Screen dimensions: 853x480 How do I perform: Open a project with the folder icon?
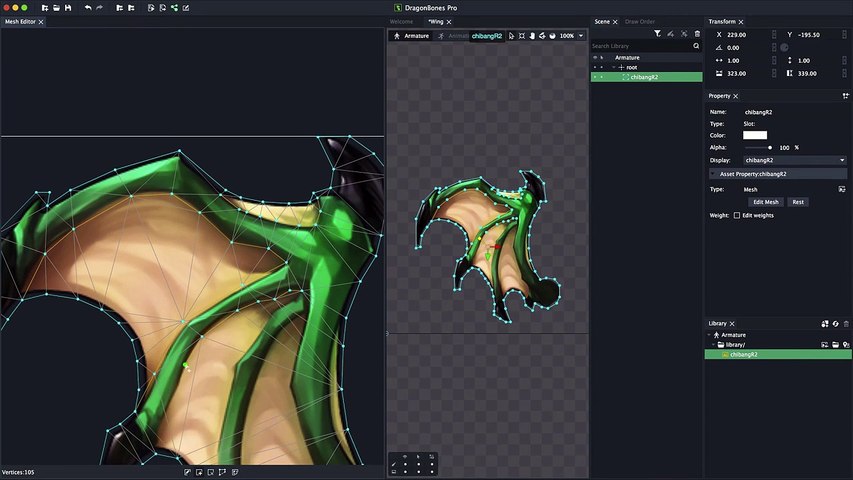(x=56, y=8)
